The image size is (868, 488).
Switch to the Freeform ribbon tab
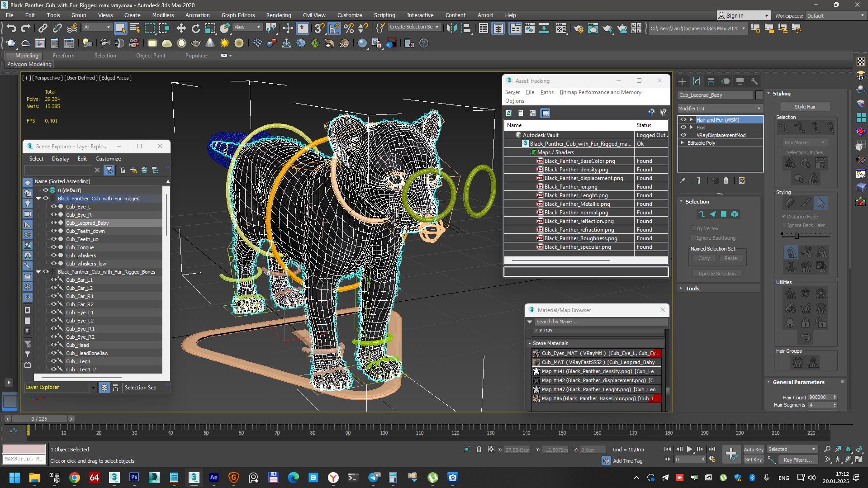point(63,56)
